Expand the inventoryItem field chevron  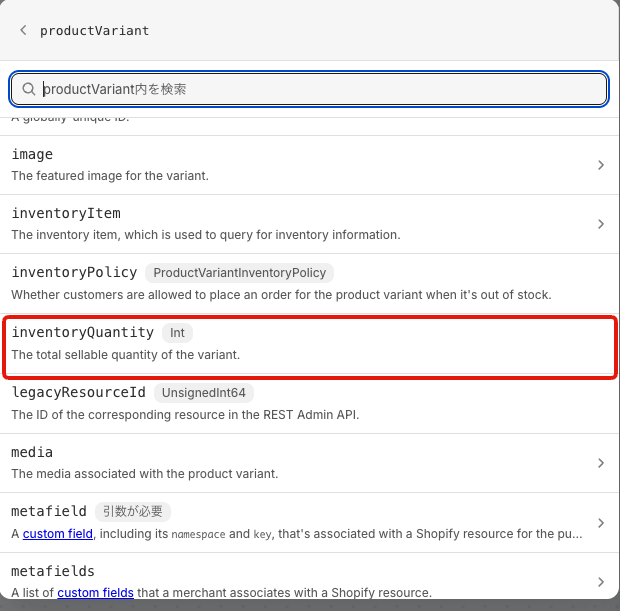pyautogui.click(x=600, y=224)
